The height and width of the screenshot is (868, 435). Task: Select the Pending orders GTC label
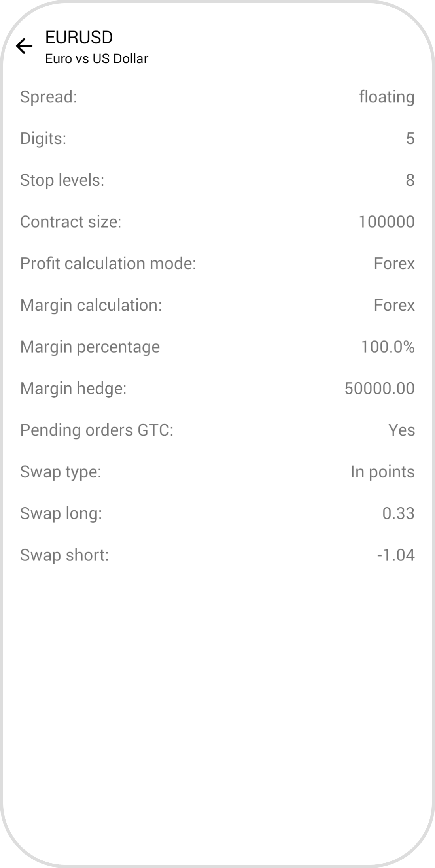97,430
